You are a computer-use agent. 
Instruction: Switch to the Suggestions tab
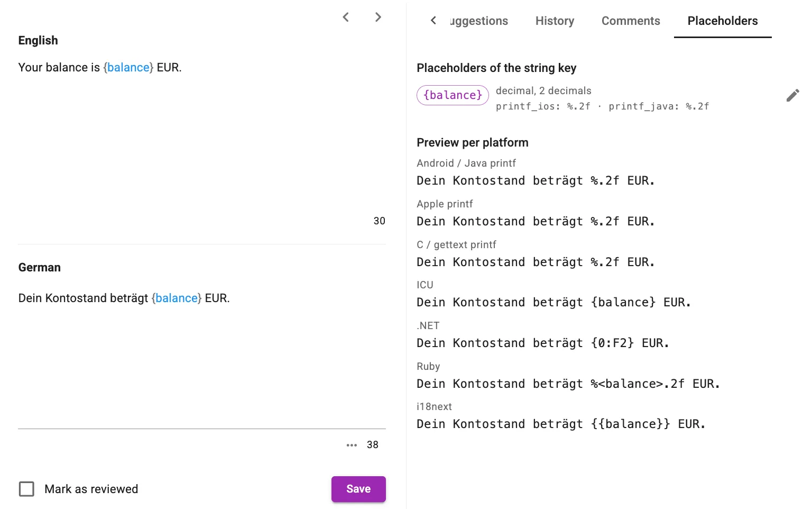(x=479, y=21)
